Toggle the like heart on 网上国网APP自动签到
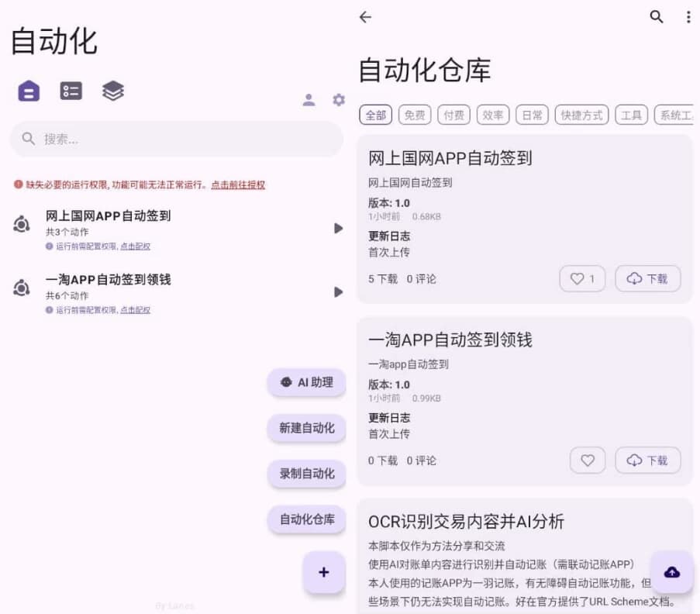This screenshot has height=614, width=700. [582, 278]
